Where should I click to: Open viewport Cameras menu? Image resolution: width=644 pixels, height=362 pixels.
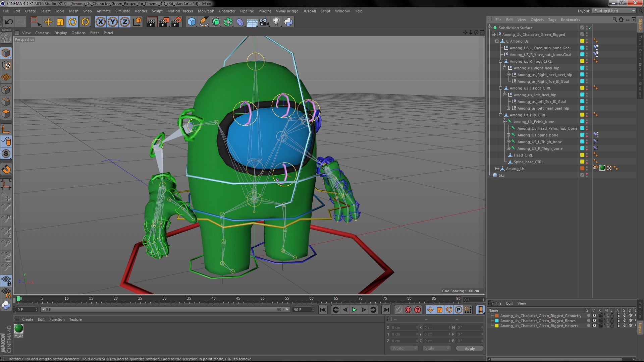(x=42, y=33)
